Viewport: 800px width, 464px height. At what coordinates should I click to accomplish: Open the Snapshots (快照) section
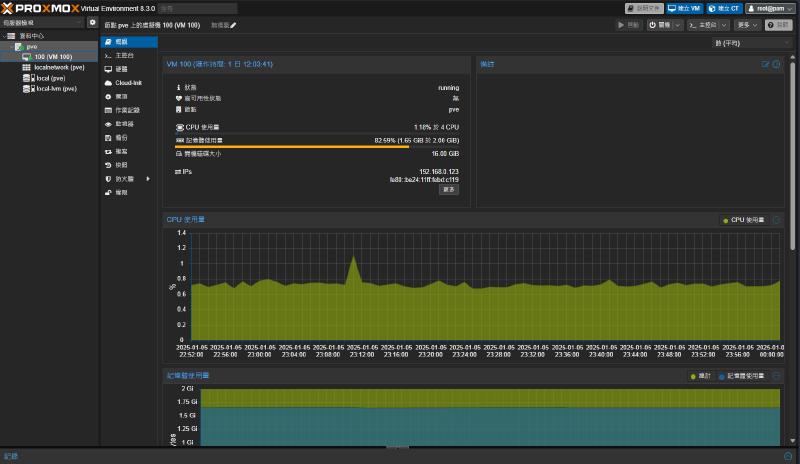pyautogui.click(x=129, y=165)
